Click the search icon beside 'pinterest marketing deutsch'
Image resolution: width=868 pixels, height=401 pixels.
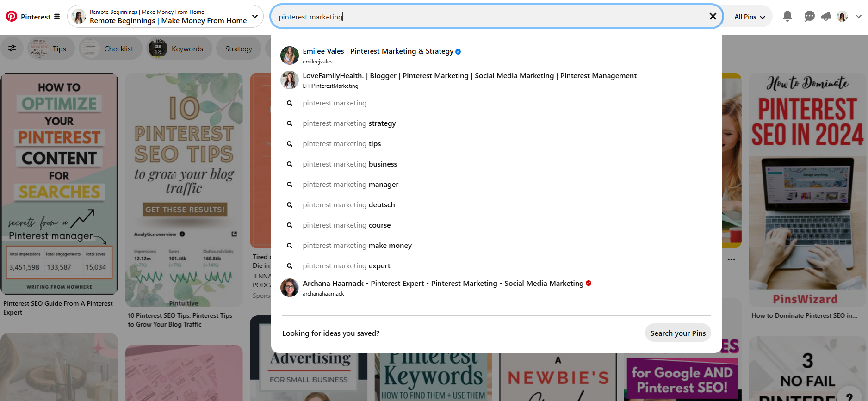[x=290, y=205]
